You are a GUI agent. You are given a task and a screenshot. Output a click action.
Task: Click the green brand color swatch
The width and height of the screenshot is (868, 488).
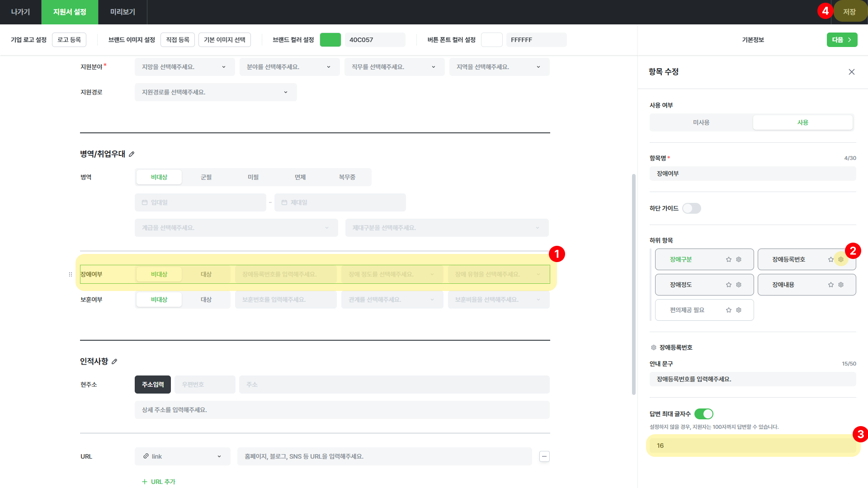pos(330,40)
